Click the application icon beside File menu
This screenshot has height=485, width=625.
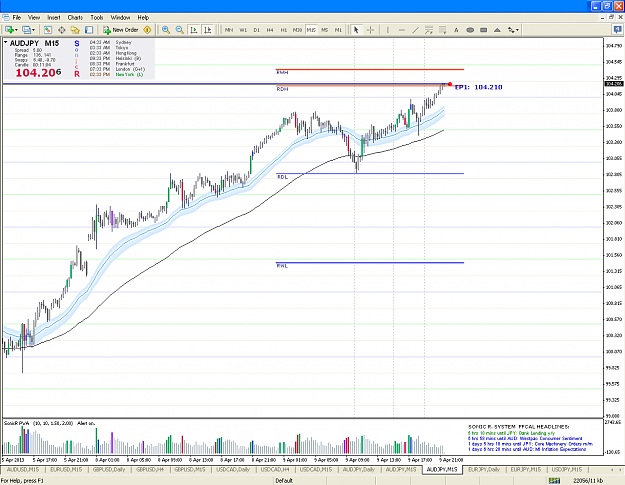[x=6, y=18]
